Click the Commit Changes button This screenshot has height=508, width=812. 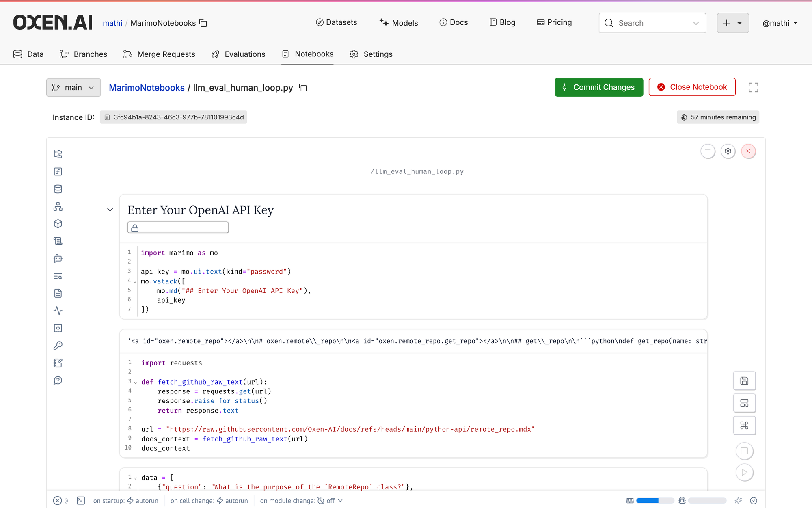coord(598,87)
